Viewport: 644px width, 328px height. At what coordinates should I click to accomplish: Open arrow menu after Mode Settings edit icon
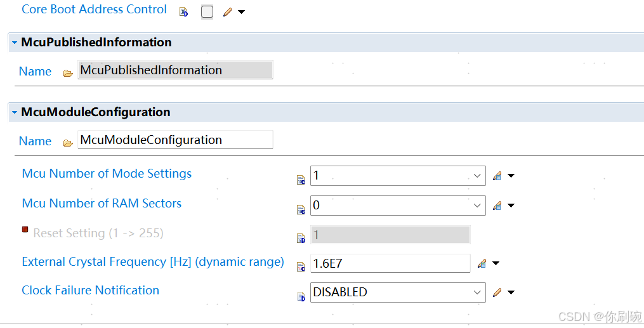pyautogui.click(x=511, y=176)
